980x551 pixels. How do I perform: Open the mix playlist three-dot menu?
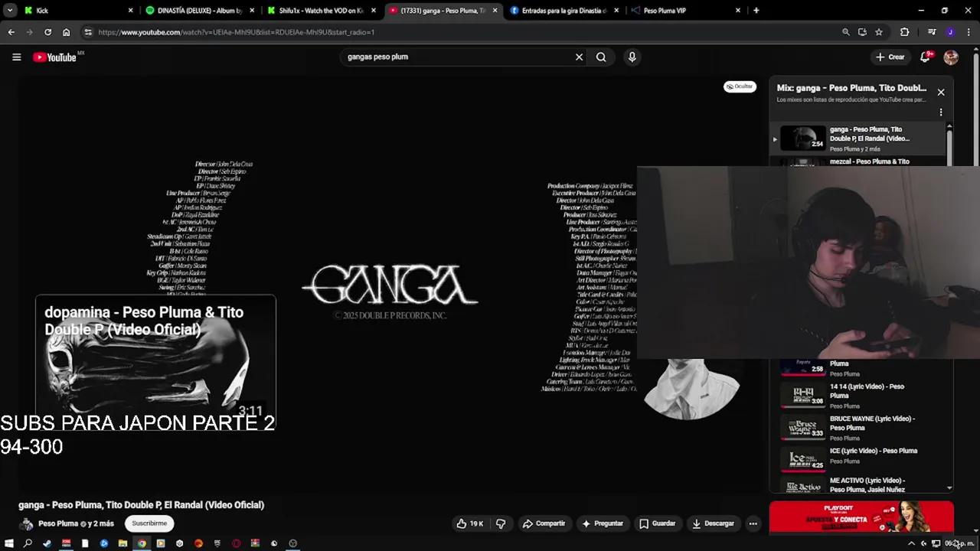click(941, 112)
